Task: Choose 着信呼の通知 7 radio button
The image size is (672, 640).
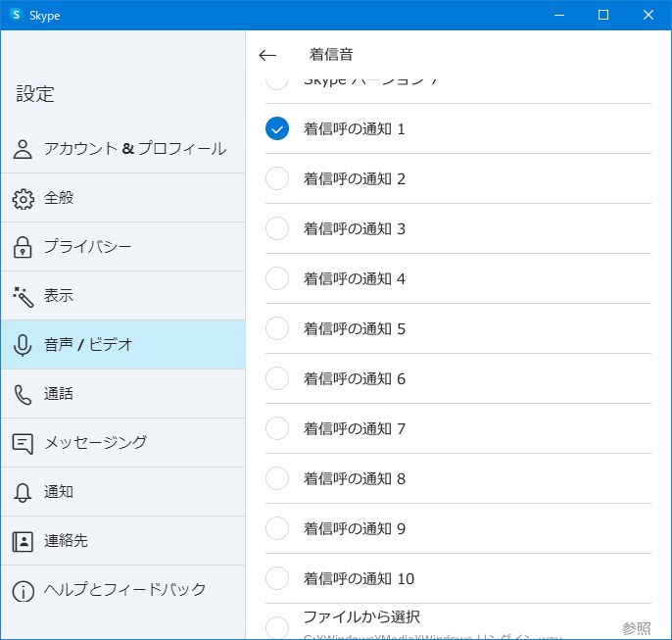Action: click(x=277, y=428)
